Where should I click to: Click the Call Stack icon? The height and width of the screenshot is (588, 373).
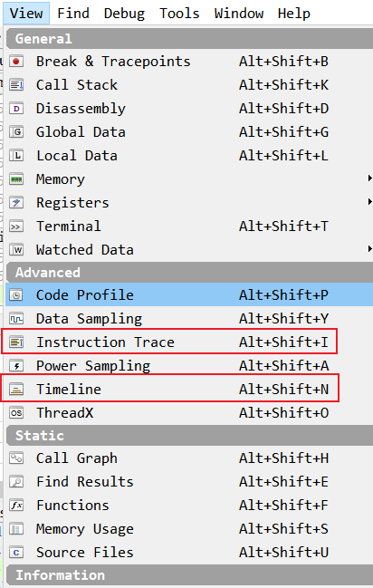(x=16, y=85)
